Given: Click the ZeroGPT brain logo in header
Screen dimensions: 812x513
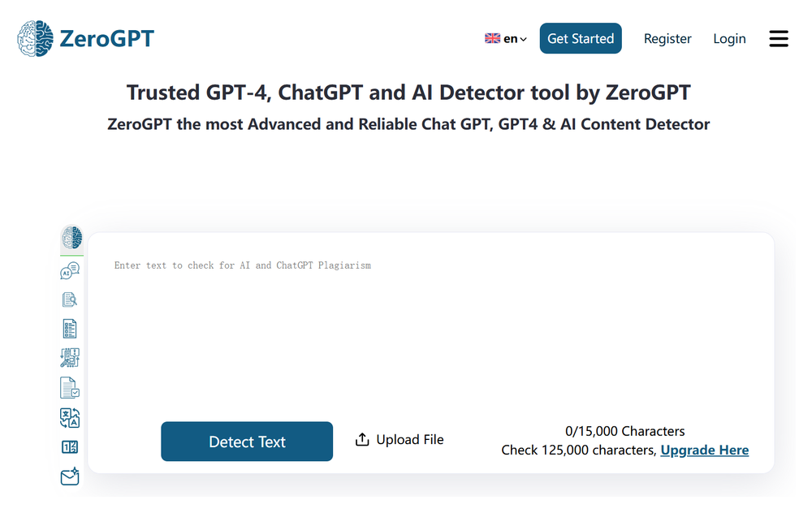Looking at the screenshot, I should pos(36,38).
